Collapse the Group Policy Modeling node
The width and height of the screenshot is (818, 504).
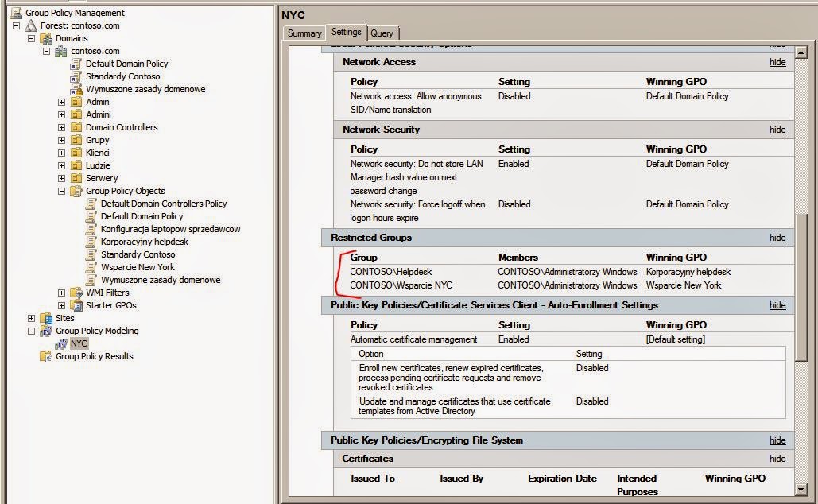pyautogui.click(x=31, y=331)
